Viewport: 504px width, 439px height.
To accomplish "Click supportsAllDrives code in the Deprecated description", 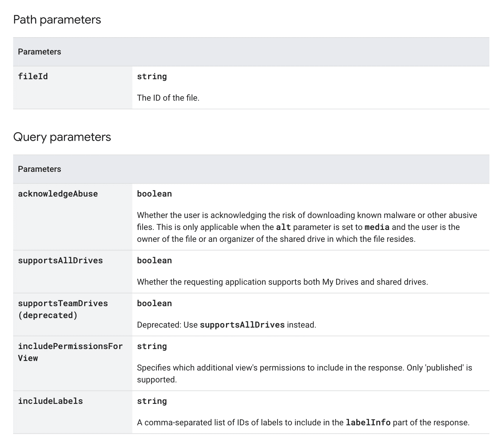I will [242, 325].
